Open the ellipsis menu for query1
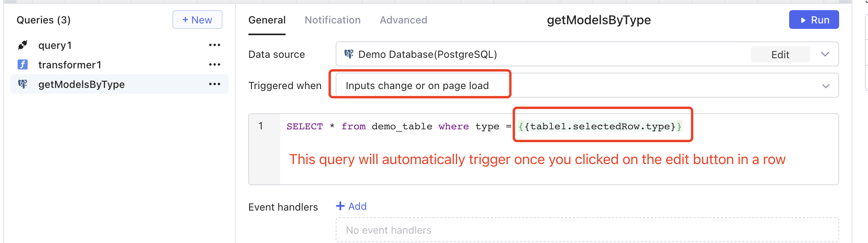The image size is (868, 243). click(x=215, y=45)
